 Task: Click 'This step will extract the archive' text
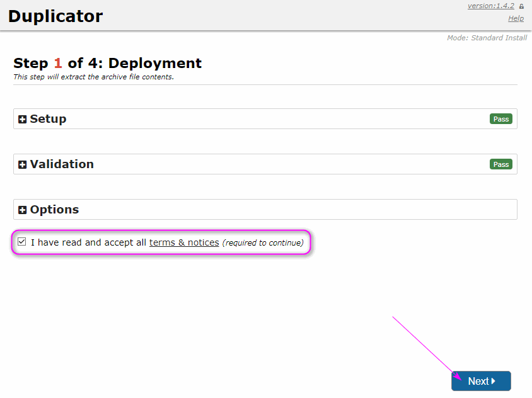coord(94,77)
